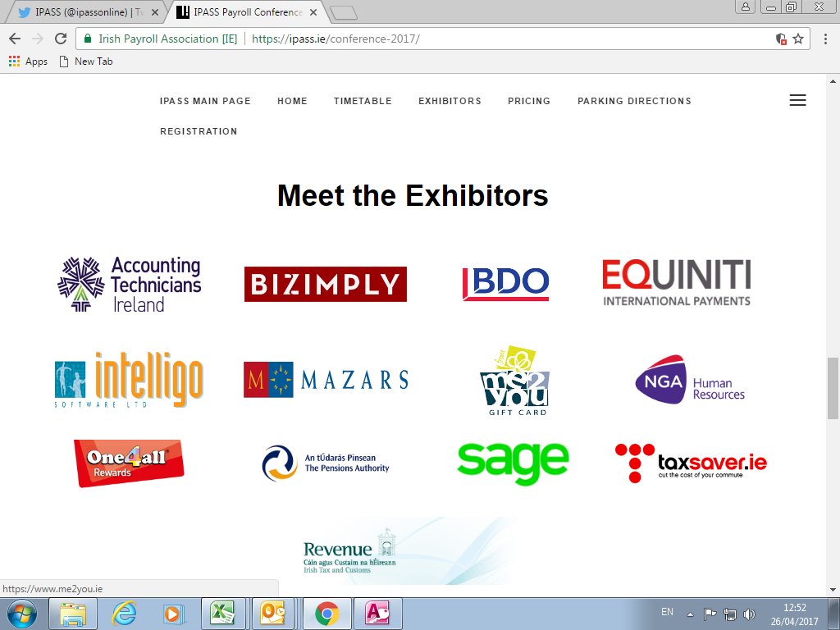This screenshot has height=630, width=840.
Task: Open the Apps grid shortcut in bookmarks bar
Action: pos(29,61)
